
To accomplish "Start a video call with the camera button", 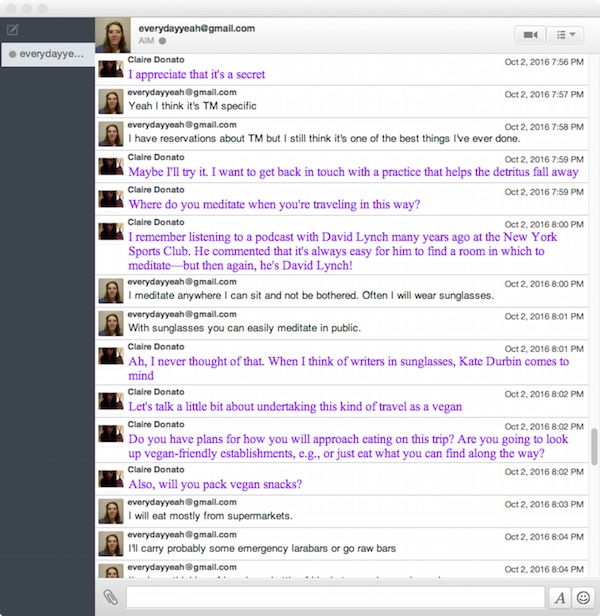I will [530, 35].
